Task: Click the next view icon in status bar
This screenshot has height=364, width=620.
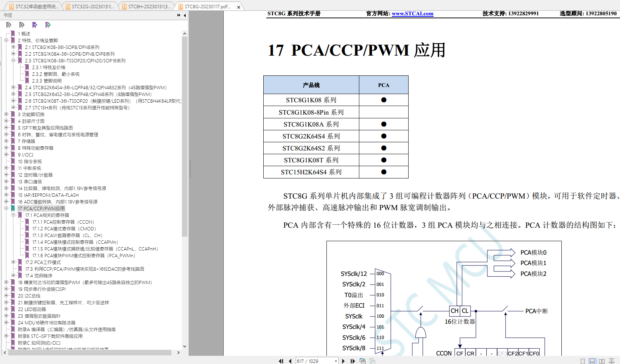Action: [372, 361]
